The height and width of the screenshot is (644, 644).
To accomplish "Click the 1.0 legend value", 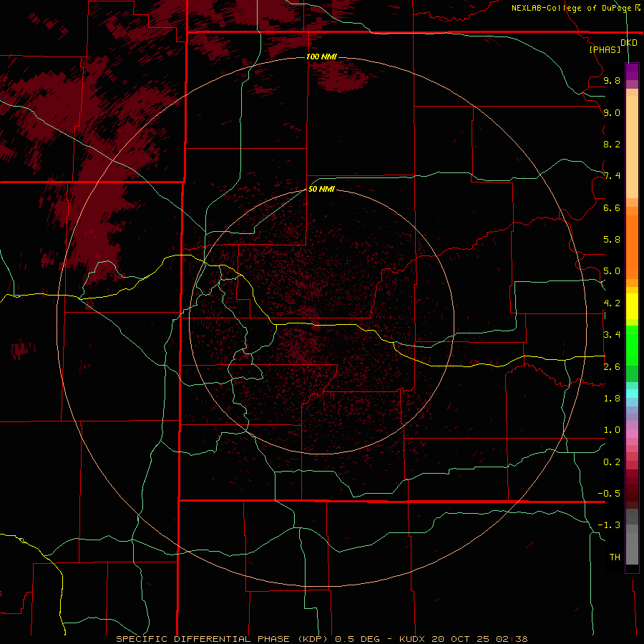I will pos(612,430).
